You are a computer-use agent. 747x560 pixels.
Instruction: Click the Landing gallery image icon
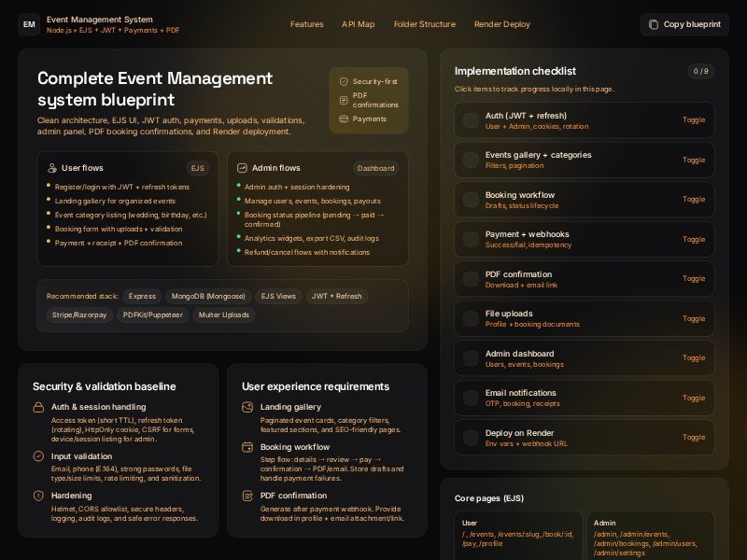point(247,407)
